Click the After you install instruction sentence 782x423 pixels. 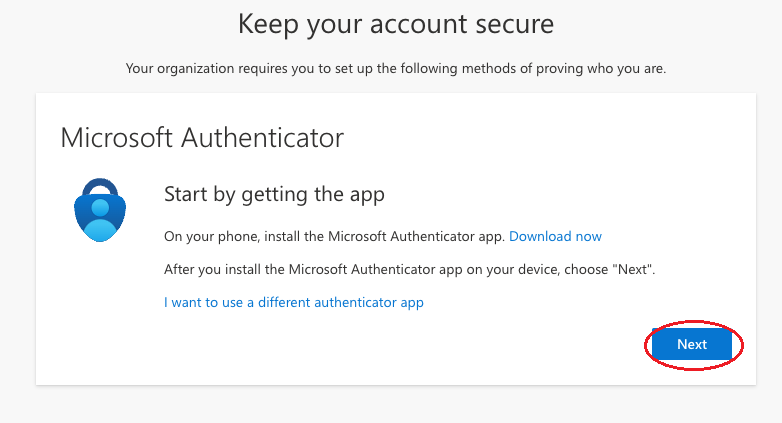(409, 270)
